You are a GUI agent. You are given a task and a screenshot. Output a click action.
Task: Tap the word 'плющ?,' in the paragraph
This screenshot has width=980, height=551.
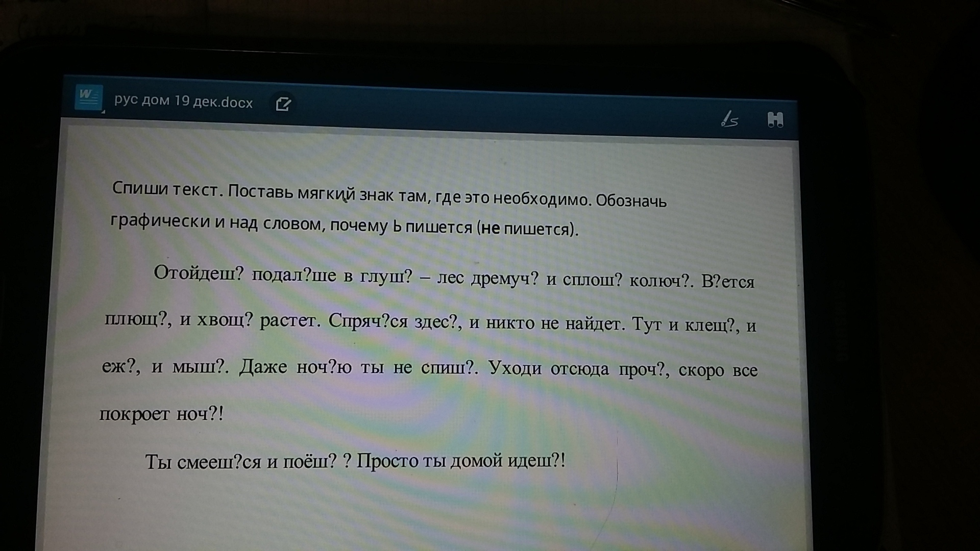tap(138, 319)
